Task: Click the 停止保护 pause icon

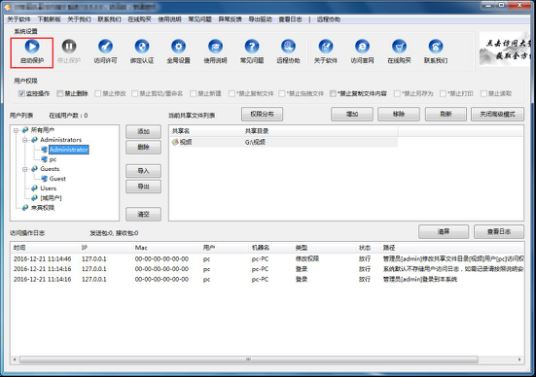Action: [69, 46]
